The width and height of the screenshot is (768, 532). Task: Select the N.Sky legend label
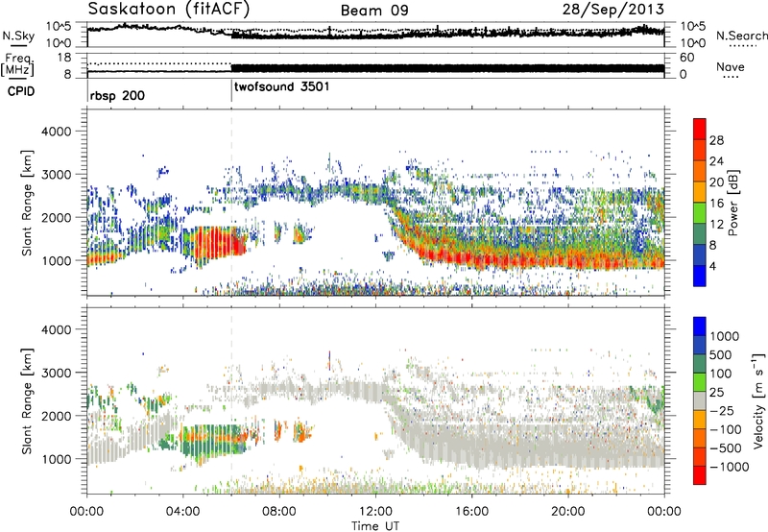pos(18,36)
